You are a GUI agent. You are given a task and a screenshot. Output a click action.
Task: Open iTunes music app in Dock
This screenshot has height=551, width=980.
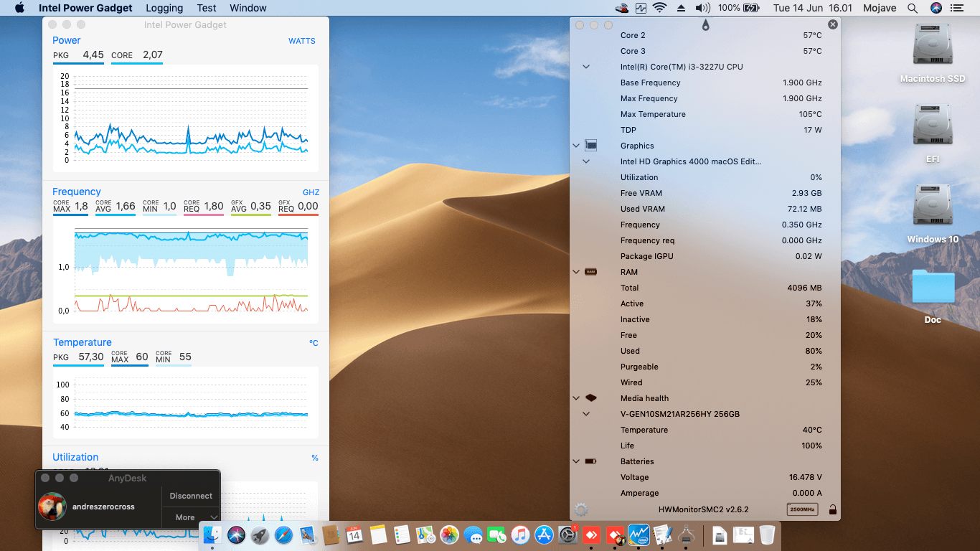point(520,534)
